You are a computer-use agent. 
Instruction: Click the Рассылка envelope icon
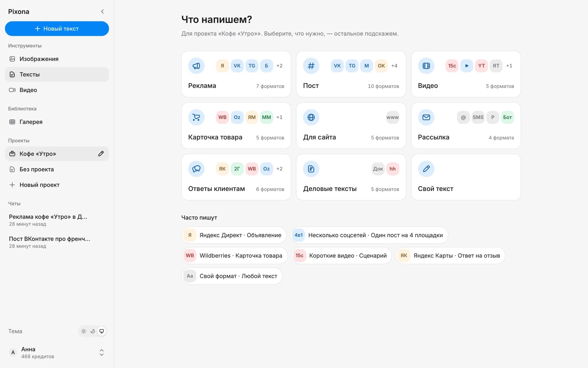coord(426,117)
